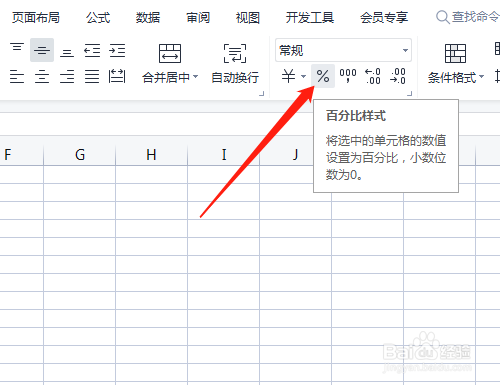Switch to the 视图 tab

248,17
